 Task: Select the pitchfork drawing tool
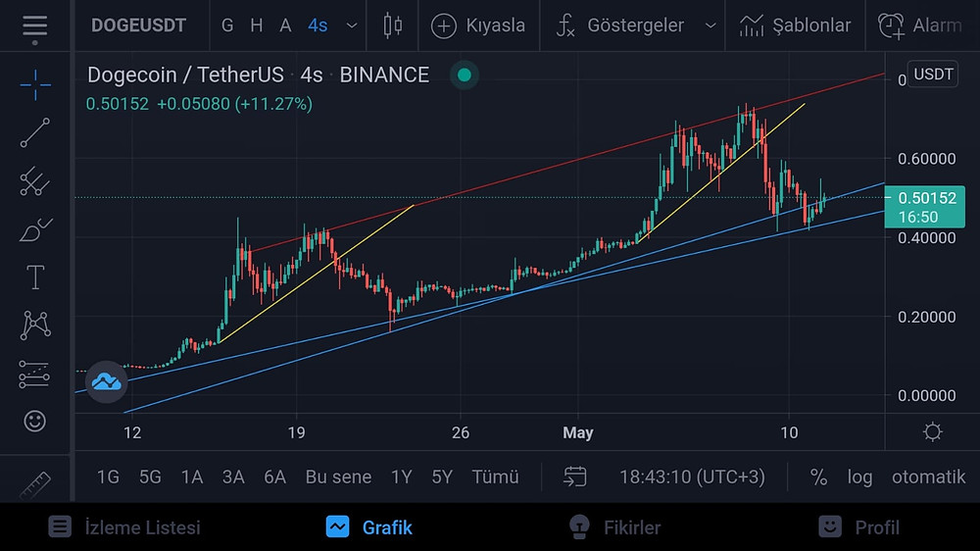pyautogui.click(x=35, y=181)
